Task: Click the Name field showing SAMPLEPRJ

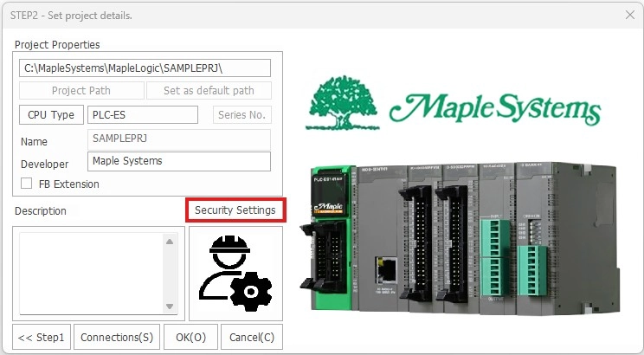Action: 179,139
